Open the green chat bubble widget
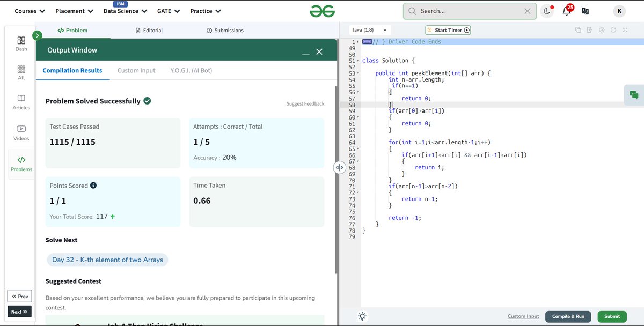Image resolution: width=644 pixels, height=326 pixels. [x=634, y=95]
